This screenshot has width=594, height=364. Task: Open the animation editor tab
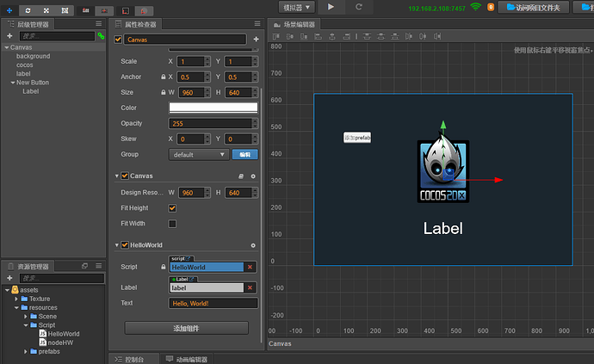coord(187,360)
